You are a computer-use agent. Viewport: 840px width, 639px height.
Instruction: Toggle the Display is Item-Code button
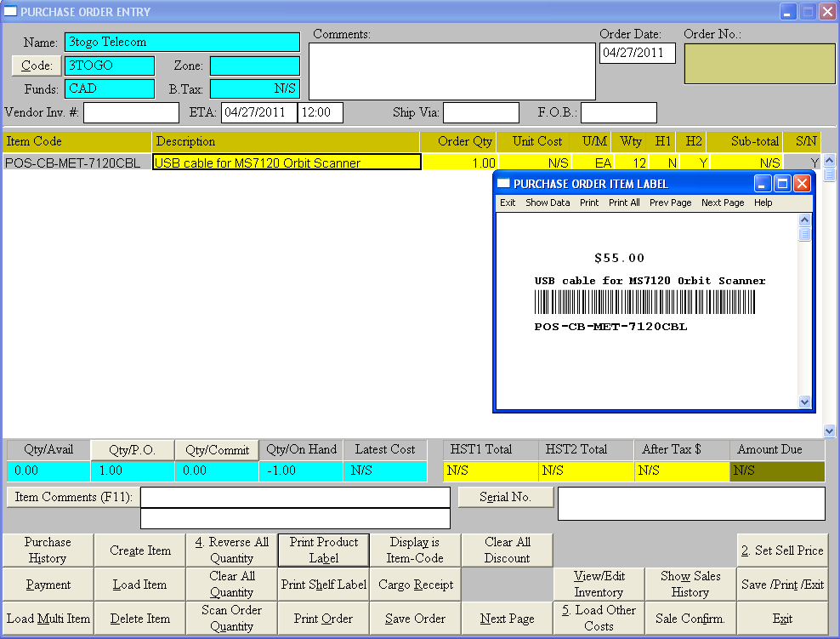coord(415,551)
